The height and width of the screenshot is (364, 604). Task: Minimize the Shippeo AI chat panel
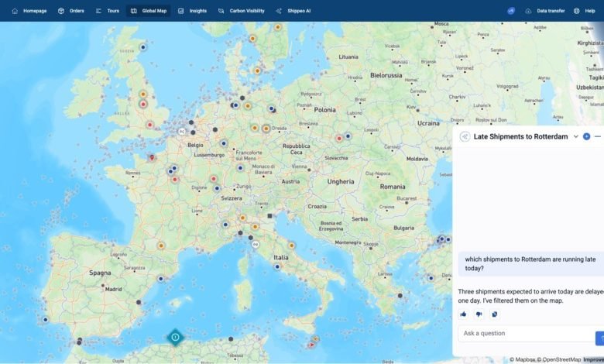pos(598,136)
